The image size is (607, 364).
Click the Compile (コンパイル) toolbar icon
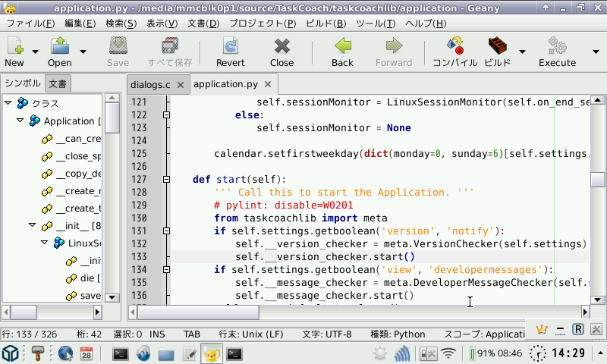455,45
